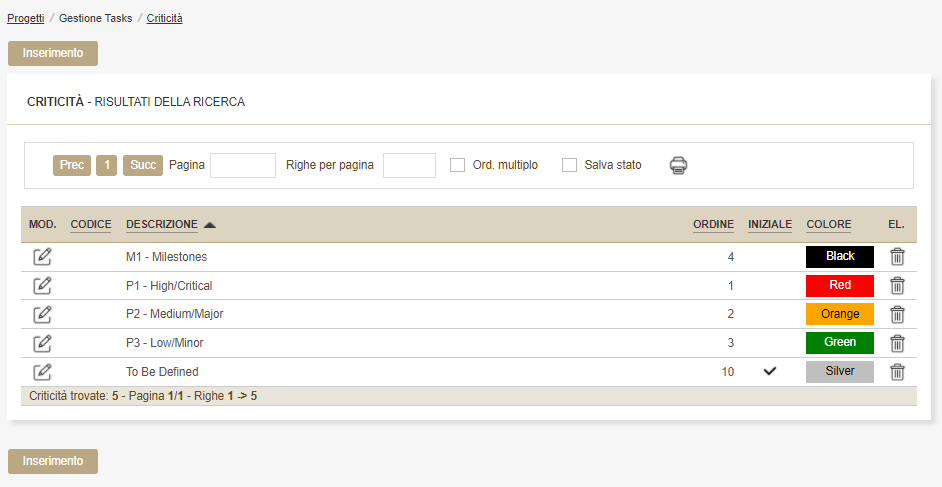Focus the Pagina input field
Viewport: 942px width, 487px height.
pos(243,165)
